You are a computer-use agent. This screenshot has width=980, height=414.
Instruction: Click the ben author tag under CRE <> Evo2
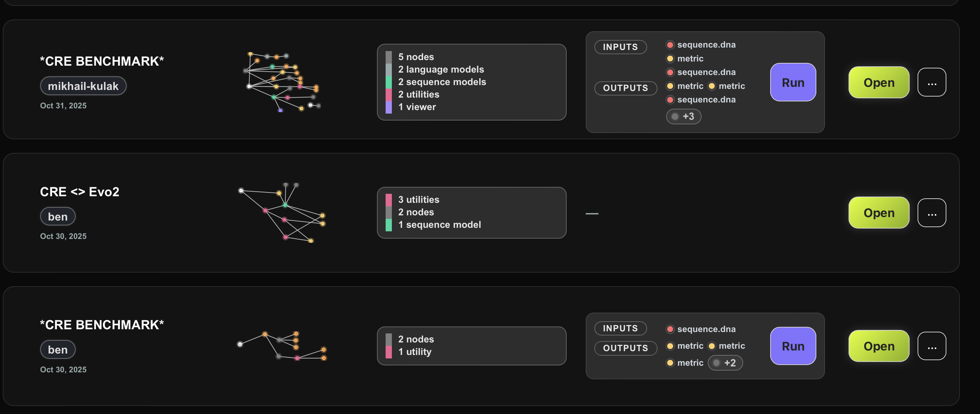(58, 217)
